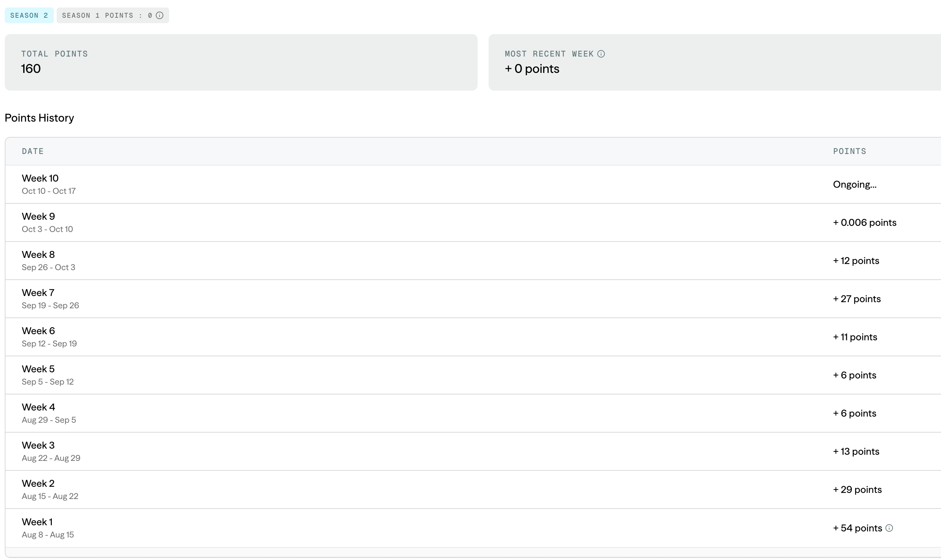Click info icon next to Season 1 Points
This screenshot has width=941, height=560.
(160, 15)
